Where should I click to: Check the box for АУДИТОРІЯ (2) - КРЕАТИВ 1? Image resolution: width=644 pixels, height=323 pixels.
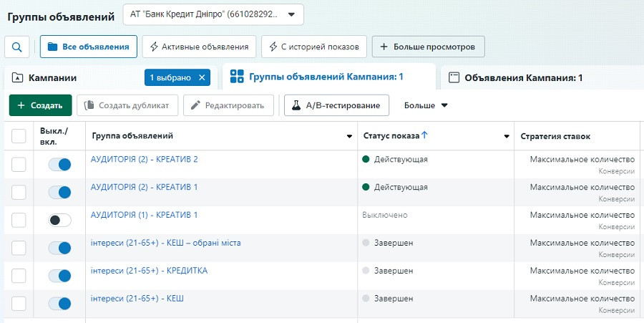click(x=19, y=193)
